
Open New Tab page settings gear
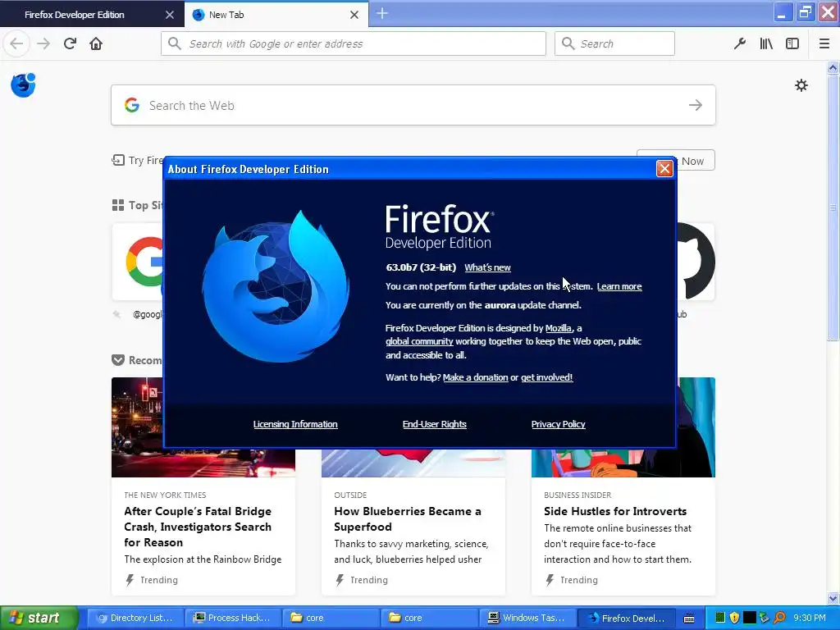[801, 85]
